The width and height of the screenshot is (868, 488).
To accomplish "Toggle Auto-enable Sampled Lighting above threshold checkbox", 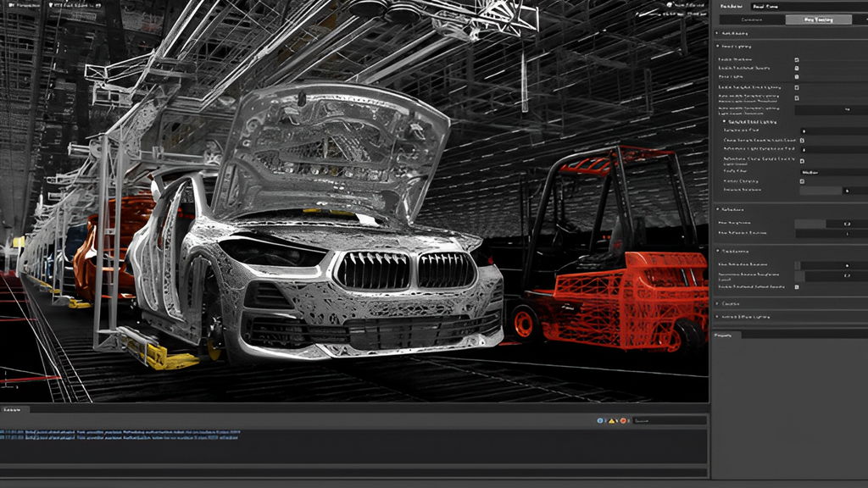I will pyautogui.click(x=797, y=98).
